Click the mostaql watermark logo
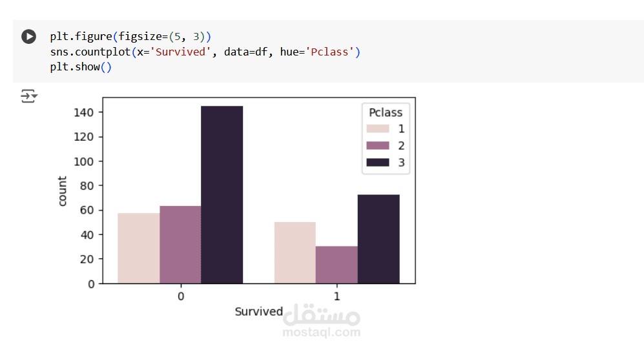 pyautogui.click(x=322, y=316)
